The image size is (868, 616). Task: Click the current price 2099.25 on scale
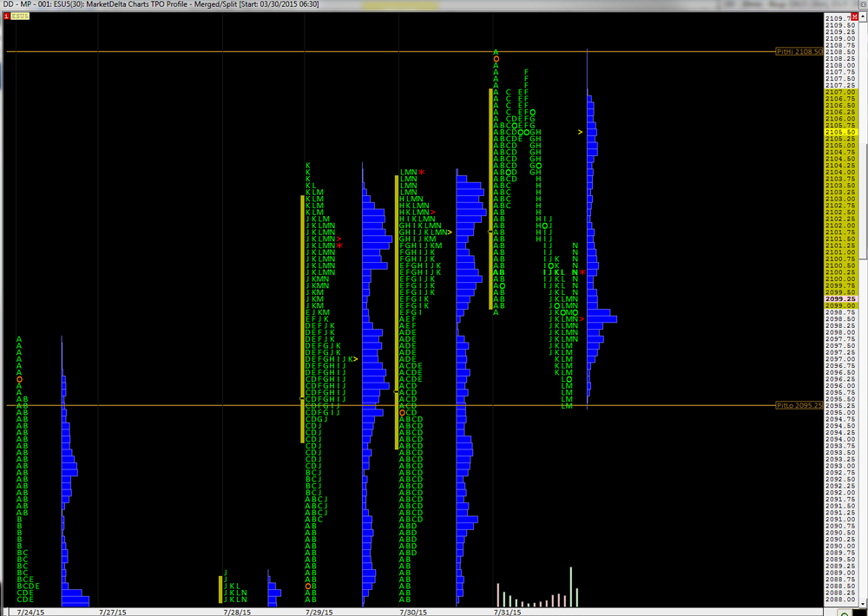[x=840, y=298]
